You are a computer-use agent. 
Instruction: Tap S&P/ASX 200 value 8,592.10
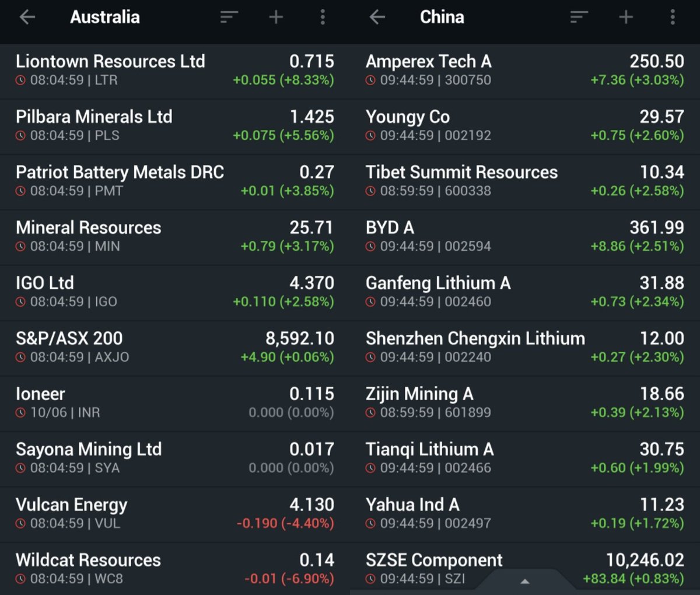(x=300, y=338)
